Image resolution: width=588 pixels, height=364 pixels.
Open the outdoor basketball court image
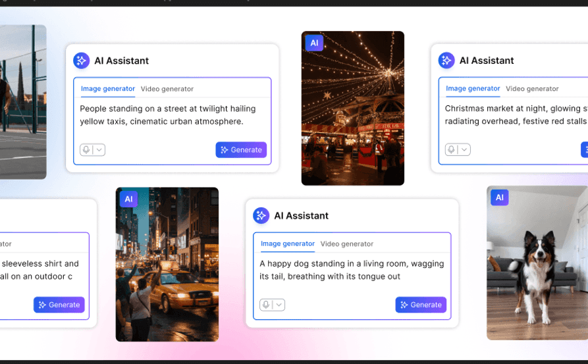[23, 102]
